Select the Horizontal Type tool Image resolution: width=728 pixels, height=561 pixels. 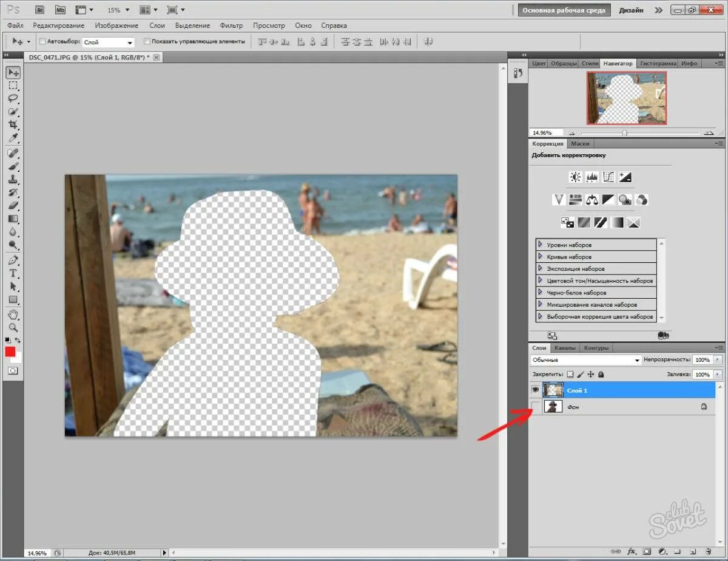tap(13, 273)
